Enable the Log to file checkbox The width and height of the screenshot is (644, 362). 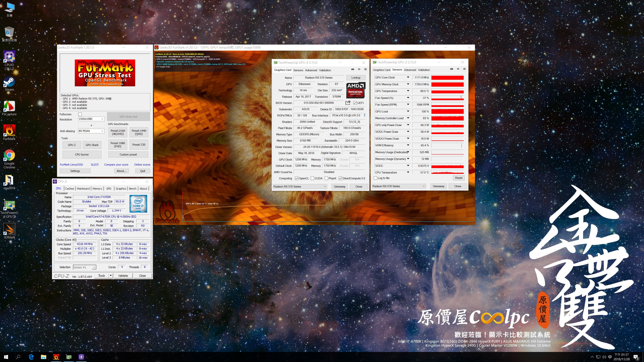[x=375, y=178]
